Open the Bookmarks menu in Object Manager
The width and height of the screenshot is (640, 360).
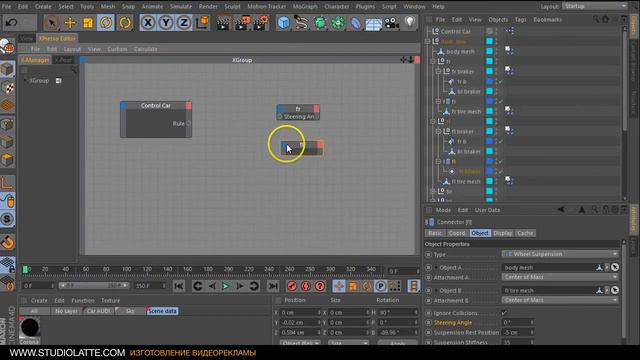coord(547,20)
